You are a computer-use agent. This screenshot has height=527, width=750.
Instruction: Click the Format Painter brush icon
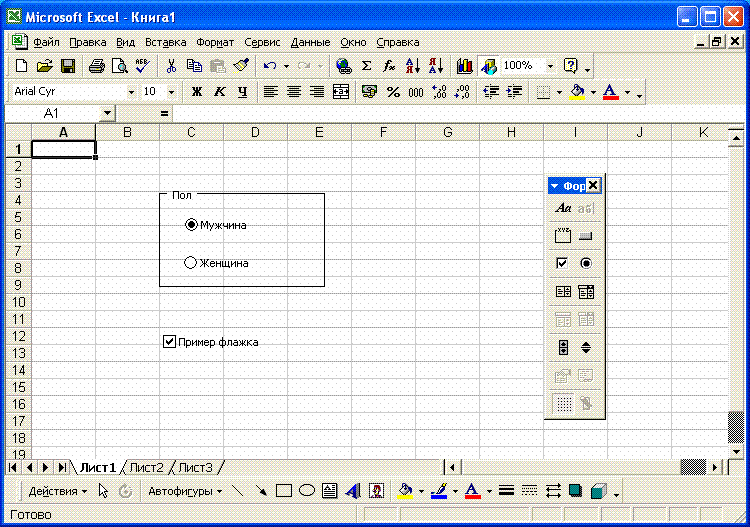pyautogui.click(x=240, y=66)
